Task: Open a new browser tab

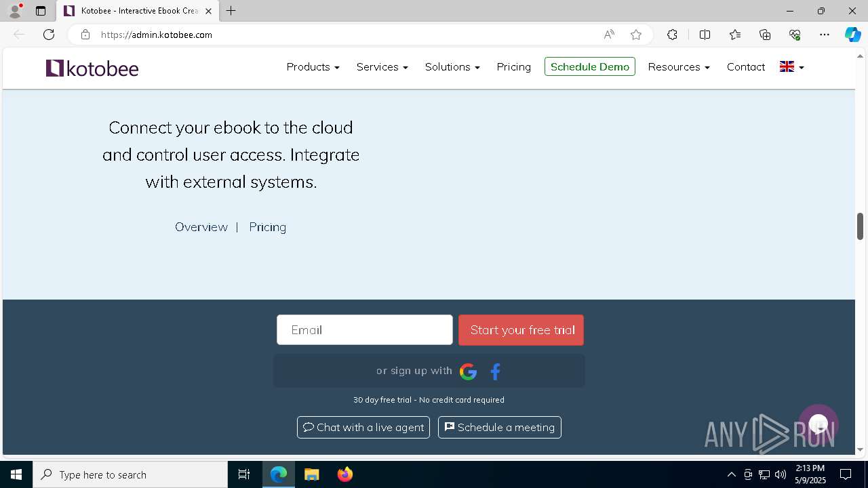Action: (x=231, y=11)
